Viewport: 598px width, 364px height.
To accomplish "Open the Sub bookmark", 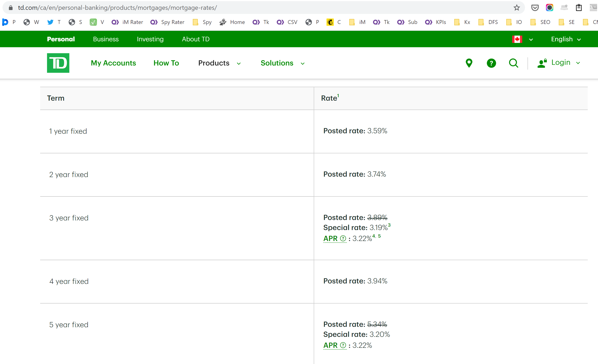I will coord(407,22).
